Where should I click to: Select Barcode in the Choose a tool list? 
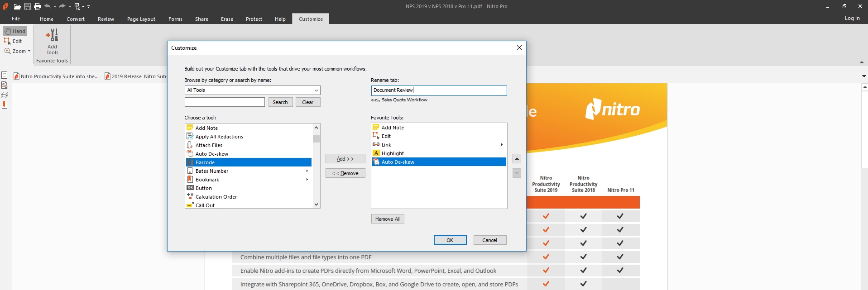click(x=249, y=162)
